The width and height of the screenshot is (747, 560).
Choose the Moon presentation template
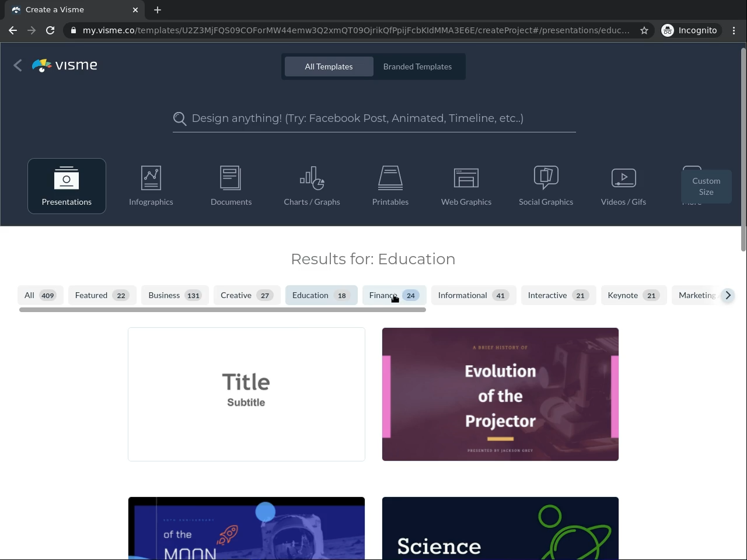click(246, 528)
